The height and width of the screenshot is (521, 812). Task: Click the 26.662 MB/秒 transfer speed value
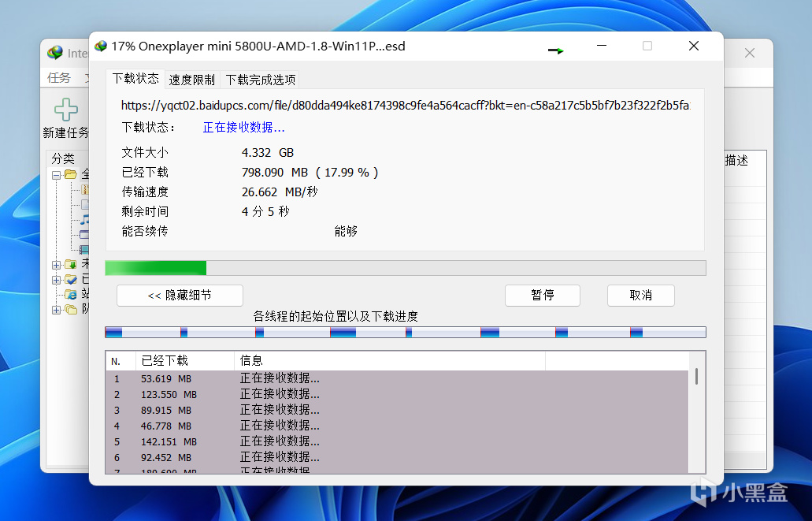279,192
